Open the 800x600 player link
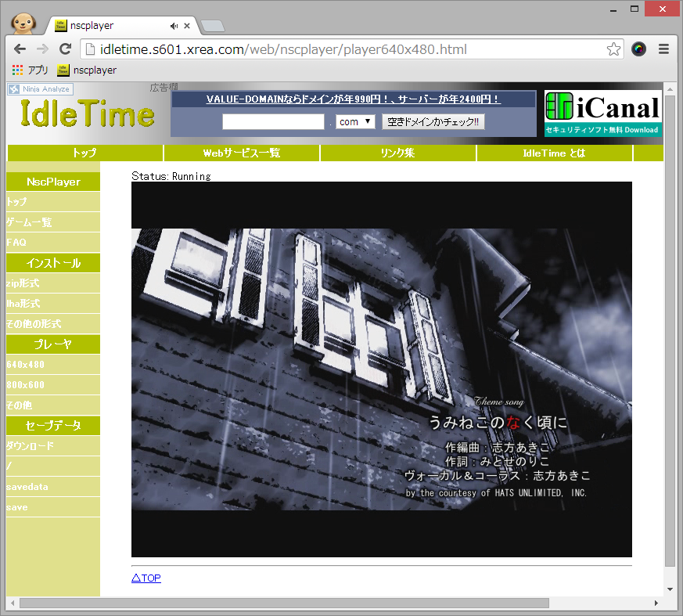683x616 pixels. (x=53, y=384)
